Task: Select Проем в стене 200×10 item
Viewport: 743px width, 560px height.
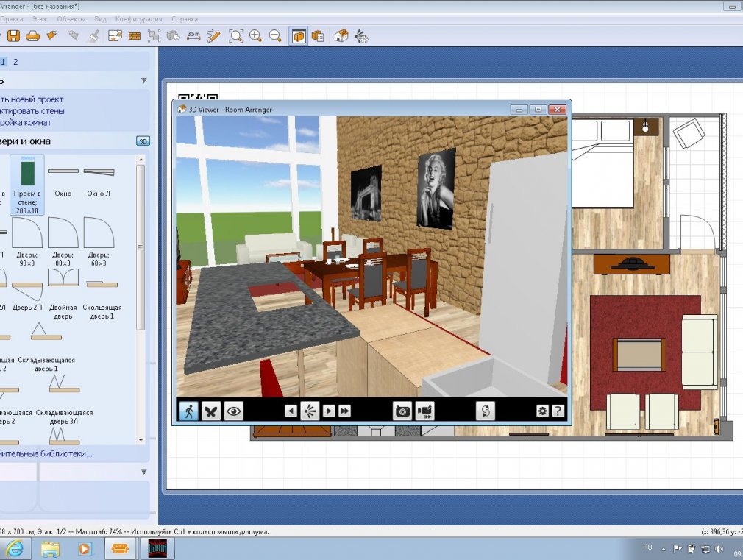Action: [27, 185]
